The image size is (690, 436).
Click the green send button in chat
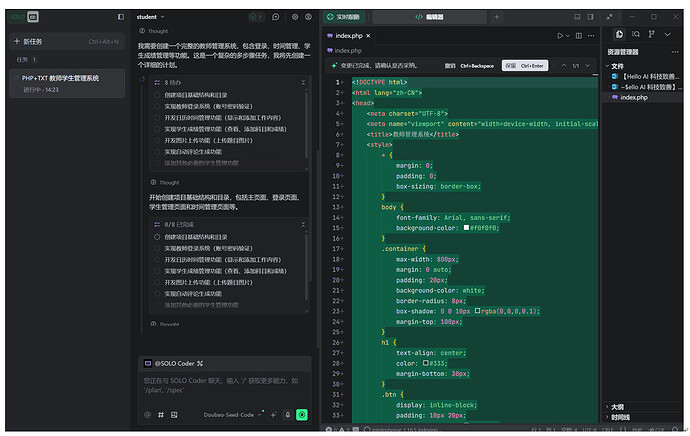(301, 414)
